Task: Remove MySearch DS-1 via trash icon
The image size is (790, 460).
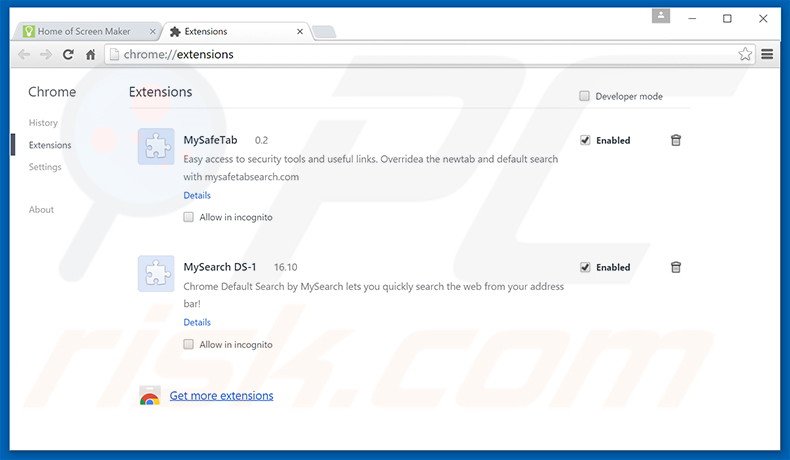Action: [676, 267]
